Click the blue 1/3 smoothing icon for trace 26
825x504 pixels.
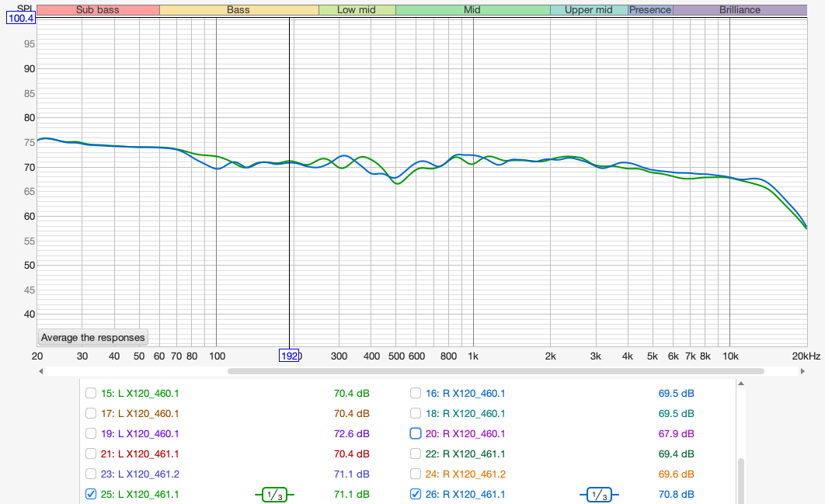click(x=598, y=495)
